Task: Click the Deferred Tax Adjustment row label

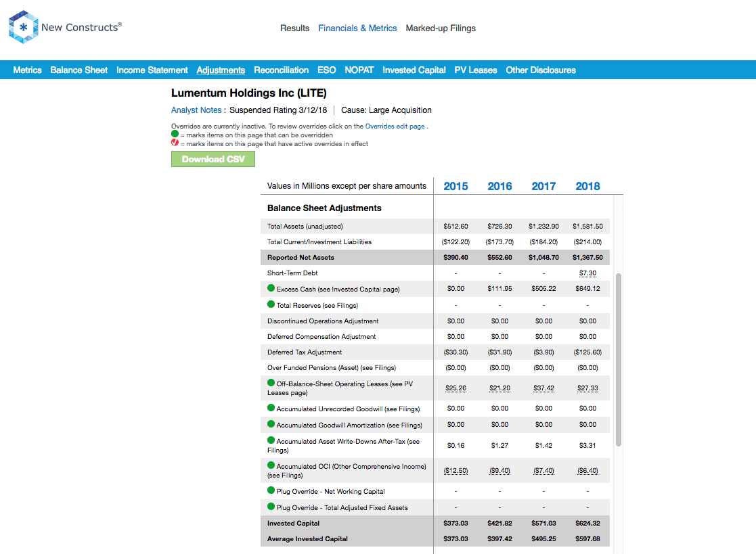Action: 305,352
